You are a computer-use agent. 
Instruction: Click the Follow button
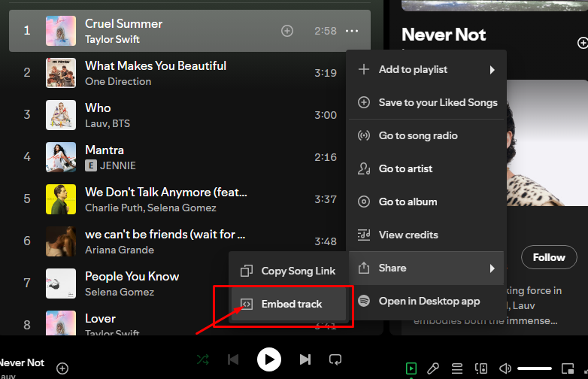point(549,257)
